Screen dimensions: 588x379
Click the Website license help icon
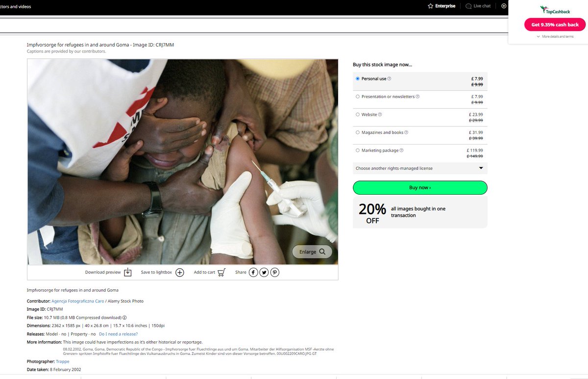click(x=380, y=115)
